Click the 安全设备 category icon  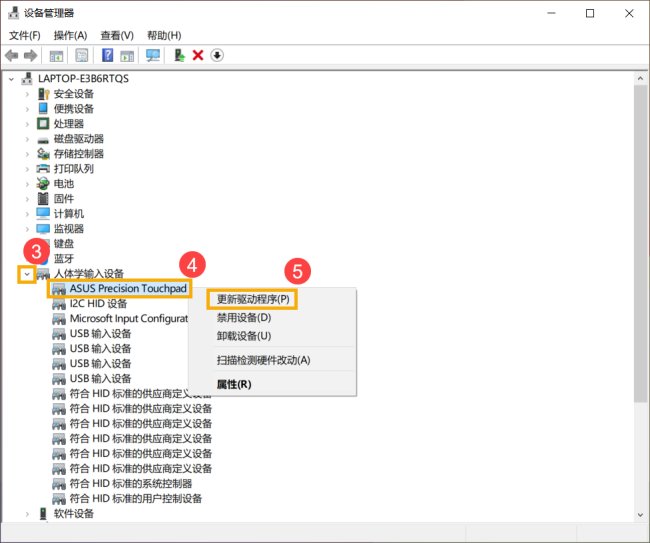coord(43,94)
